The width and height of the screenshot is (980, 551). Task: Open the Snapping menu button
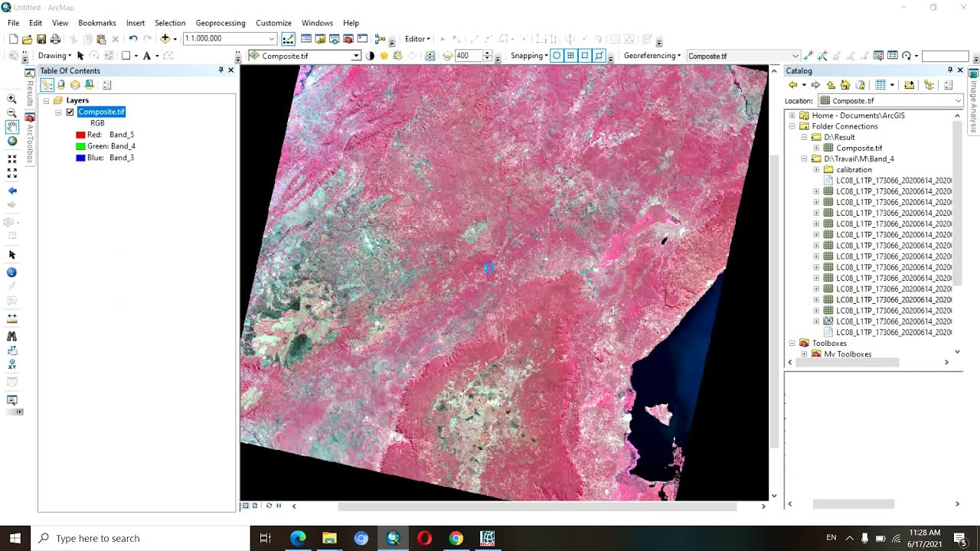coord(529,56)
